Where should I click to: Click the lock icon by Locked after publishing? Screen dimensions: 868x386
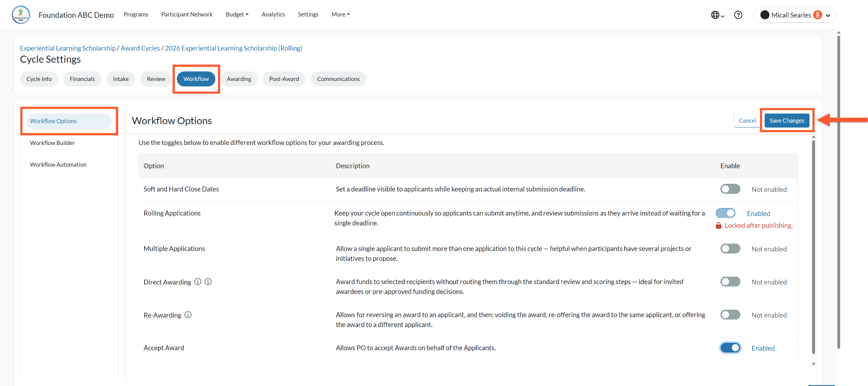pyautogui.click(x=718, y=225)
